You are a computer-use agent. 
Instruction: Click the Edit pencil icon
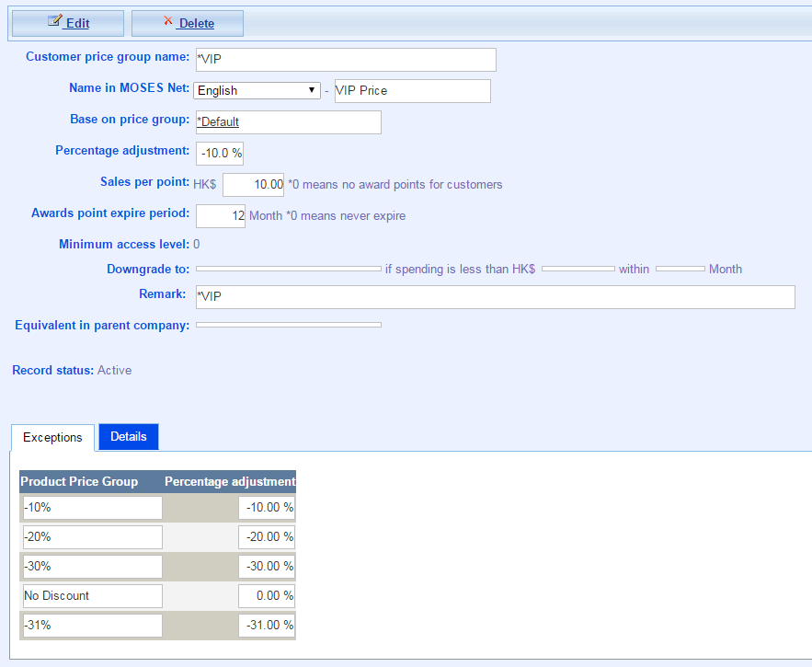tap(55, 21)
